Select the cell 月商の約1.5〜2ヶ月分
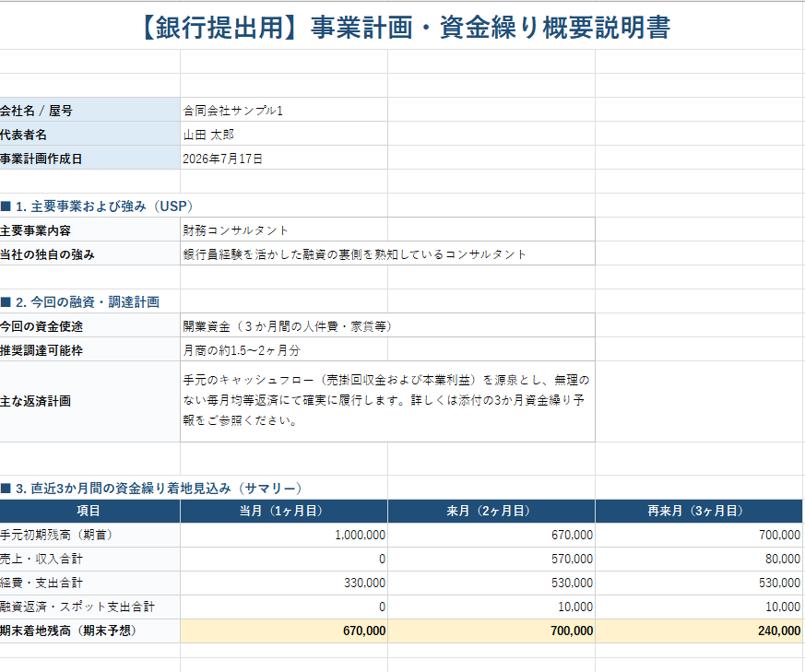Image resolution: width=805 pixels, height=672 pixels. click(x=387, y=349)
